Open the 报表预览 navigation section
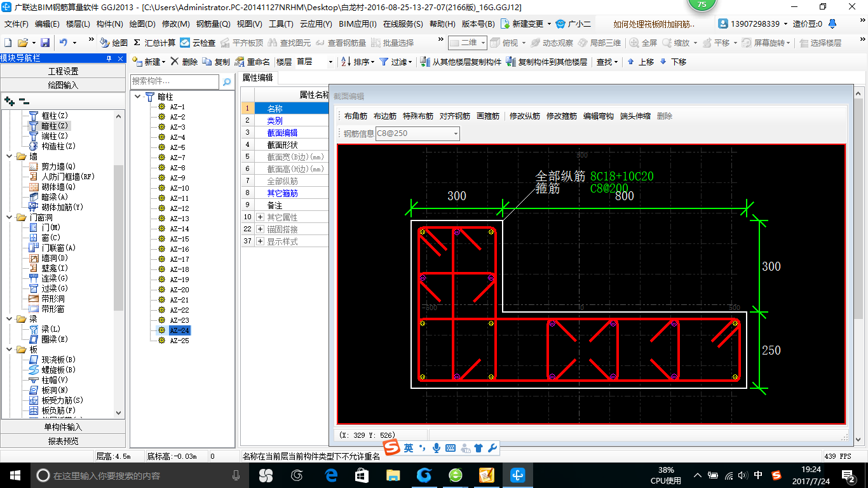 (63, 441)
